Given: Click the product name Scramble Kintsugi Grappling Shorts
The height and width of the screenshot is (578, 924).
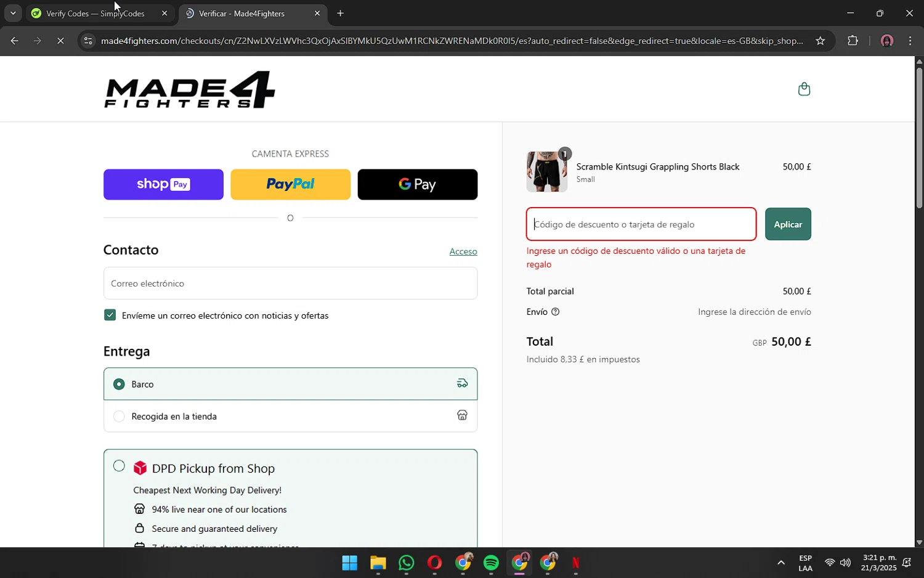Looking at the screenshot, I should [657, 166].
